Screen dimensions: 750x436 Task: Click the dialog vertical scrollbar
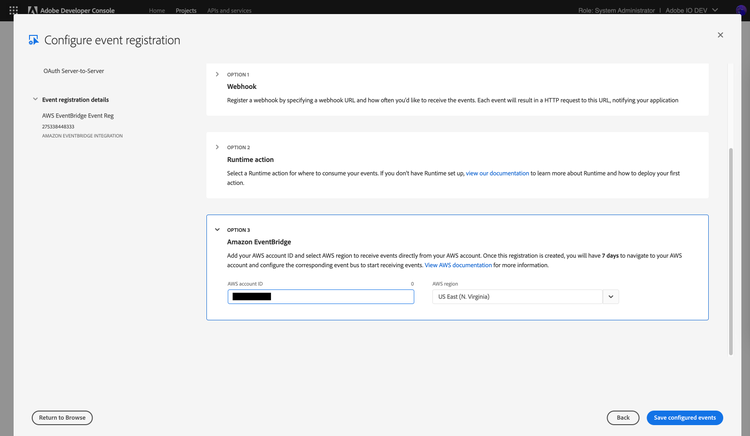(x=730, y=251)
